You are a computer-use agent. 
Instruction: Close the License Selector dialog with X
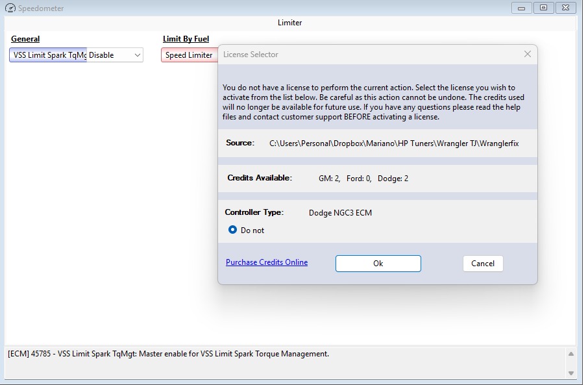coord(528,54)
